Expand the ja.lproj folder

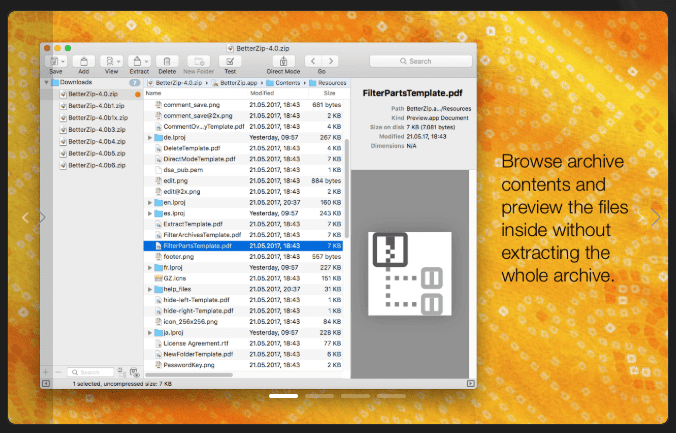(x=150, y=333)
